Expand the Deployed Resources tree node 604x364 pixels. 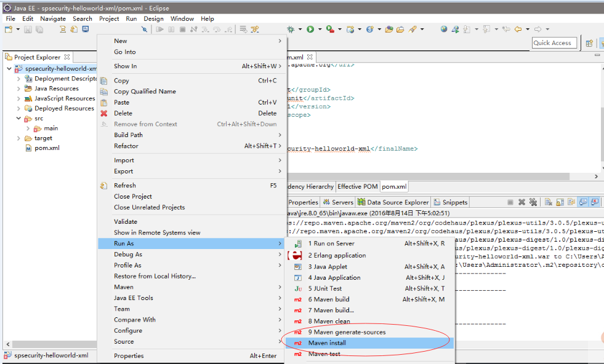[18, 108]
